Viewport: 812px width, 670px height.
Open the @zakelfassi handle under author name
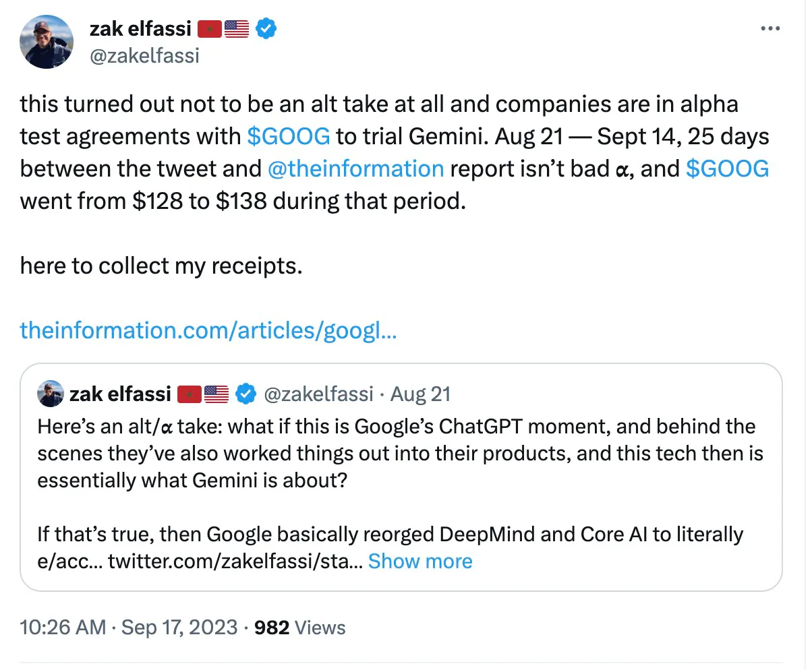[144, 55]
